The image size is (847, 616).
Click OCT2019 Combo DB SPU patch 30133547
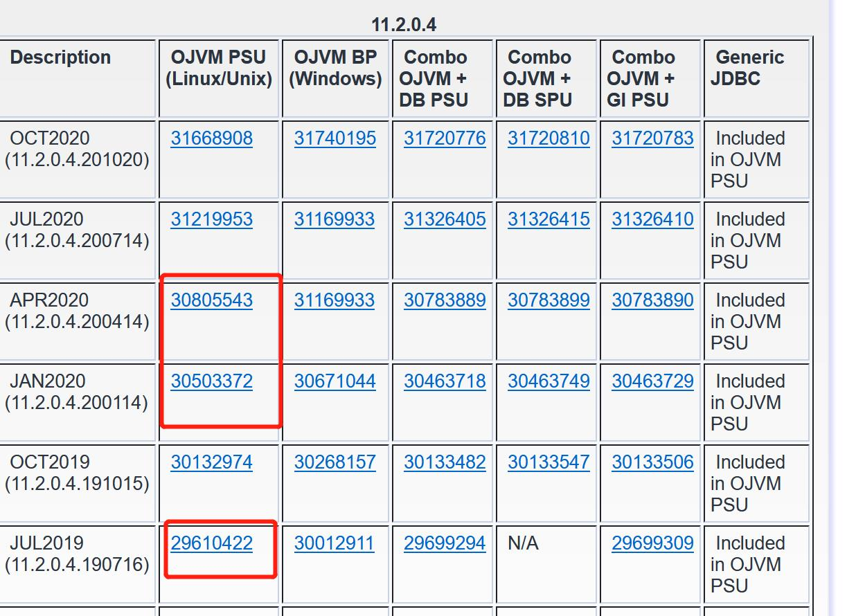pos(549,462)
